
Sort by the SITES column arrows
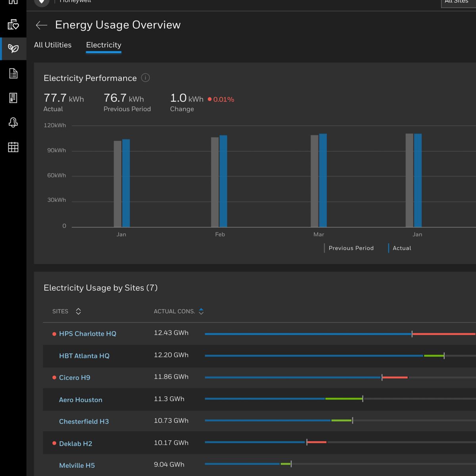click(78, 311)
